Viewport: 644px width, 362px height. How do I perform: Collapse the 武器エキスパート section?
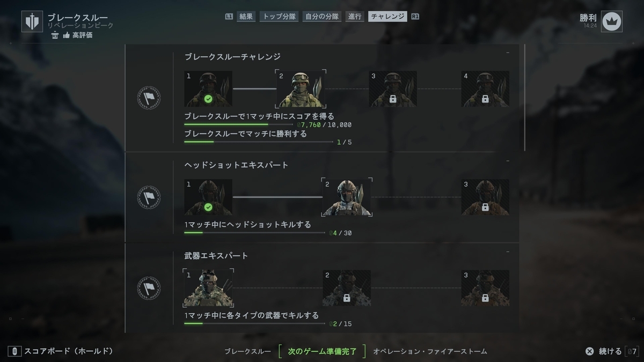(x=508, y=252)
